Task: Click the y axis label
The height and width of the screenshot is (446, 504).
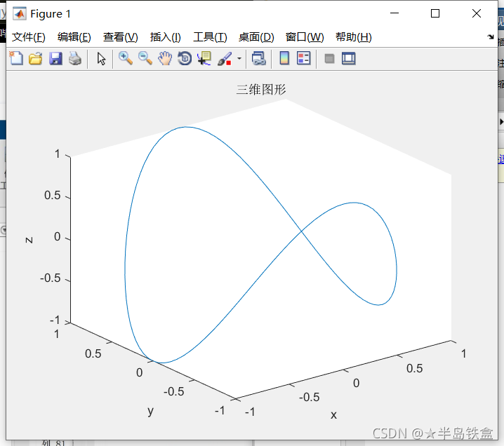Action: [x=150, y=411]
